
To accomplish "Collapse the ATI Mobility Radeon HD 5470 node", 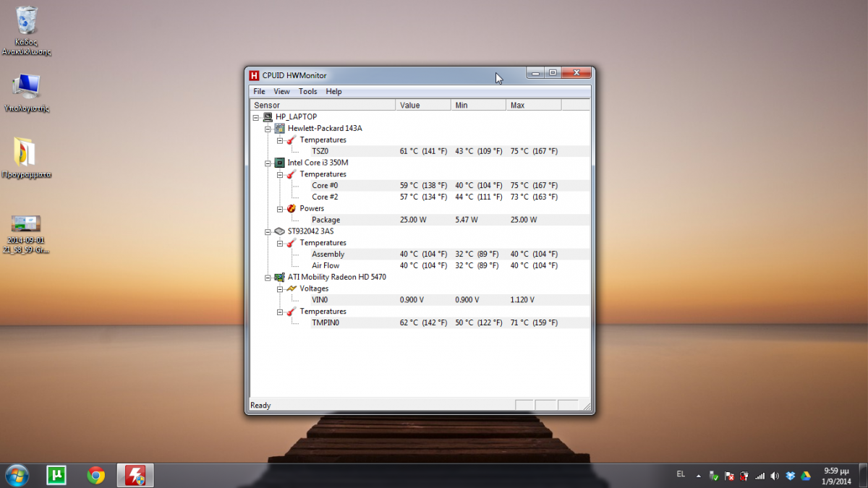I will point(268,278).
